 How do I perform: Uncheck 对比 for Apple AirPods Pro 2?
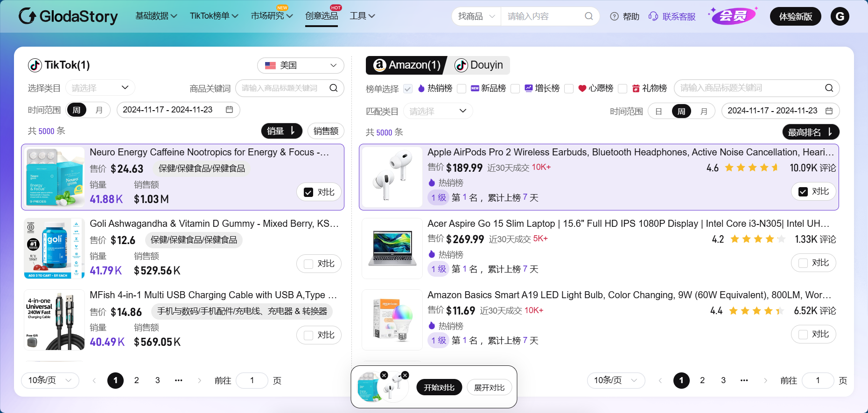coord(803,192)
